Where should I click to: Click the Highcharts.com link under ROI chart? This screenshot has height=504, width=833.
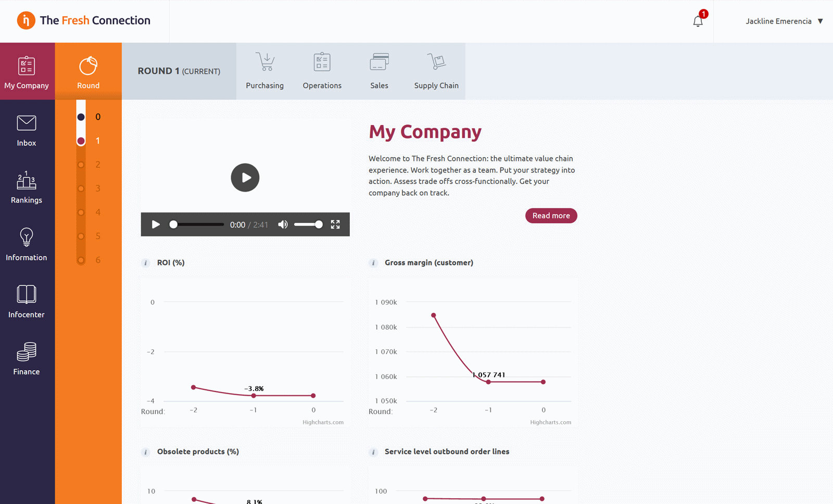coord(323,422)
